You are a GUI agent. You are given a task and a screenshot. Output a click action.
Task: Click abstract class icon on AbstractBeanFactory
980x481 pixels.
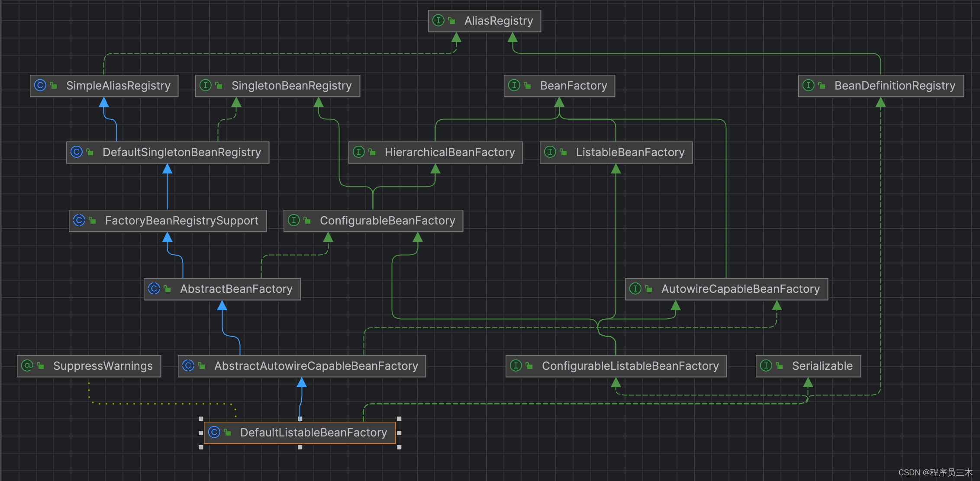[x=154, y=289]
